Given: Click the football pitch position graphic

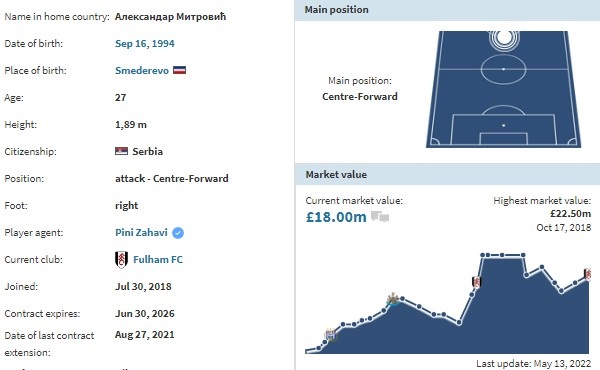Looking at the screenshot, I should tap(504, 89).
